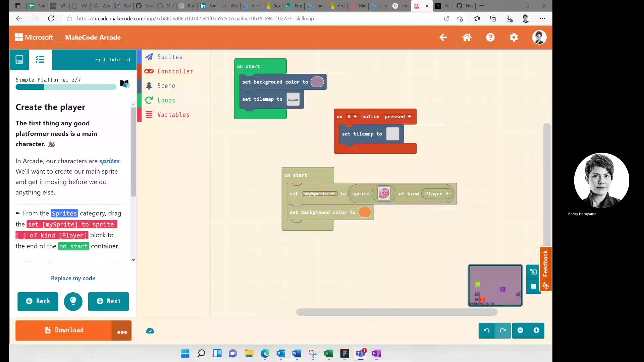Click the undo arrow button

[x=487, y=330]
